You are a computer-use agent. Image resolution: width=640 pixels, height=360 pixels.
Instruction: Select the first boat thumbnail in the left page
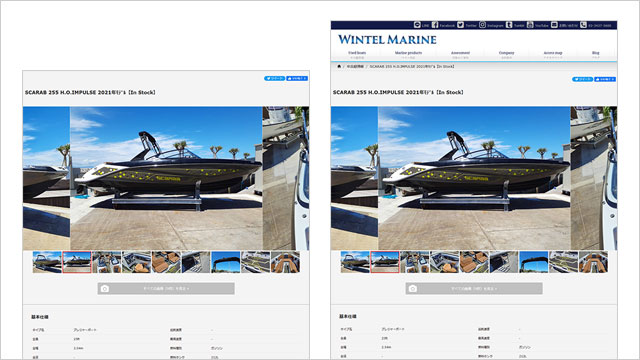tap(47, 262)
